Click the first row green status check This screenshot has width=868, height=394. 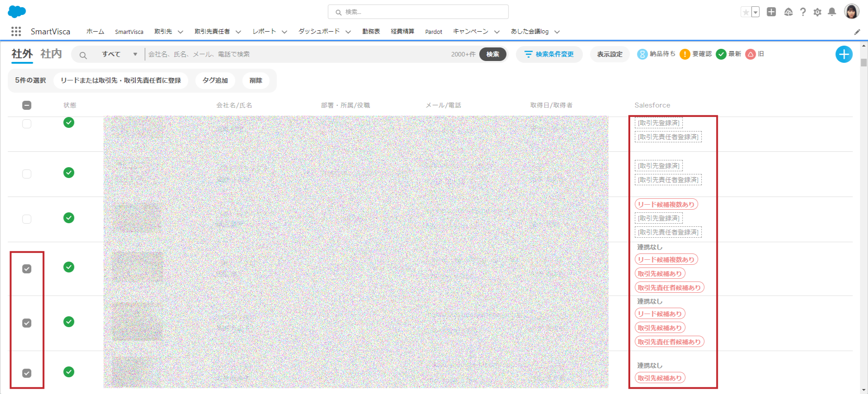[x=69, y=122]
